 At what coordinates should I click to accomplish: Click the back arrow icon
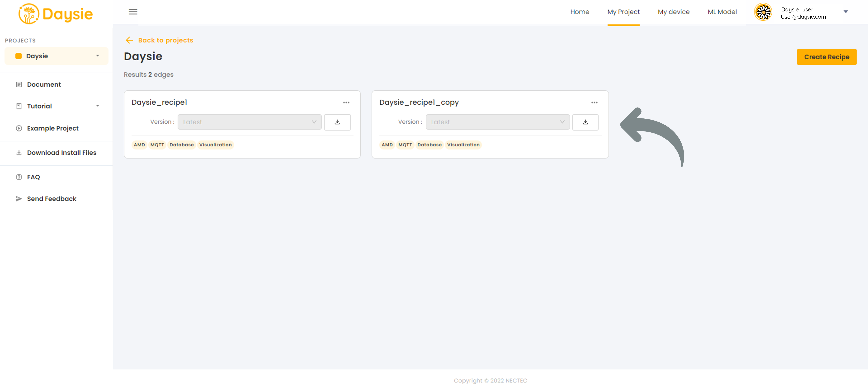pyautogui.click(x=129, y=40)
